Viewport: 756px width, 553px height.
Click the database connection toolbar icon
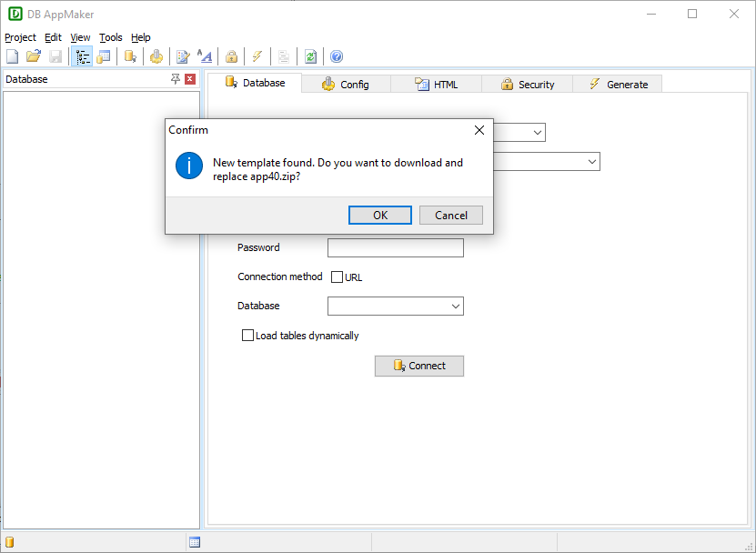130,56
